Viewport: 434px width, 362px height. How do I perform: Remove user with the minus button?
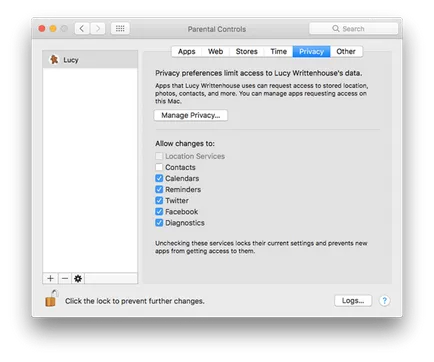click(x=65, y=278)
